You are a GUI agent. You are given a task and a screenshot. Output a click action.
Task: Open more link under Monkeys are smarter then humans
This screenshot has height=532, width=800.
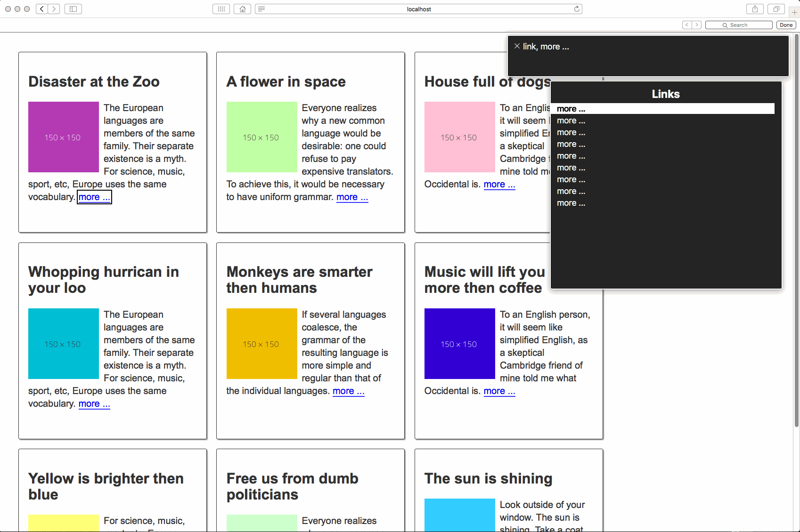coord(349,391)
